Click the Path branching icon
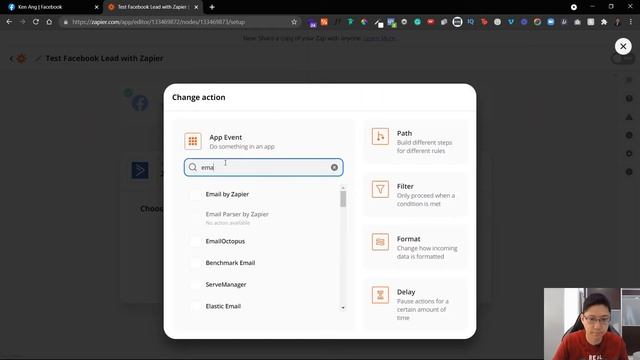Screen dimensions: 640x360 click(380, 136)
